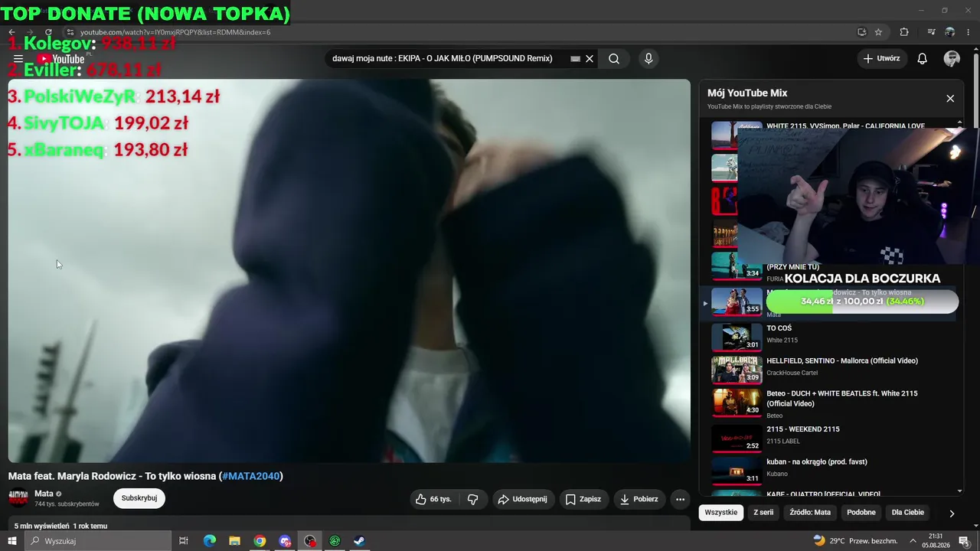
Task: Click the magnifier search button
Action: [614, 59]
